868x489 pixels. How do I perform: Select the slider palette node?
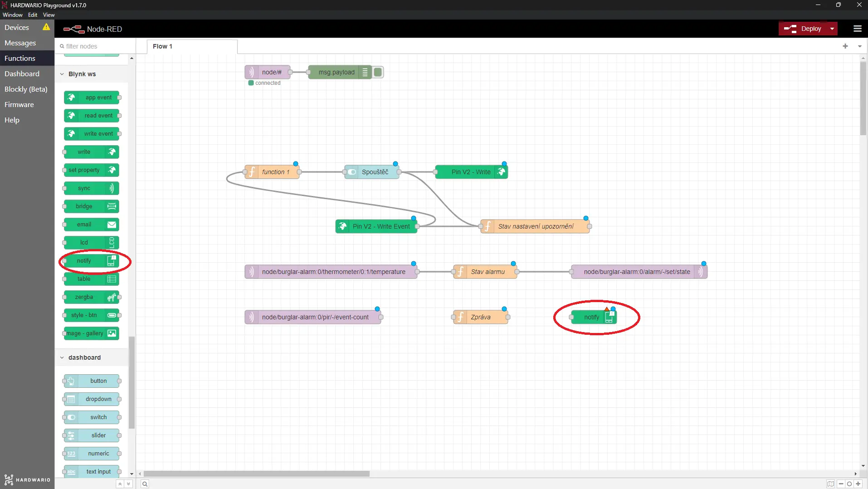coord(92,435)
